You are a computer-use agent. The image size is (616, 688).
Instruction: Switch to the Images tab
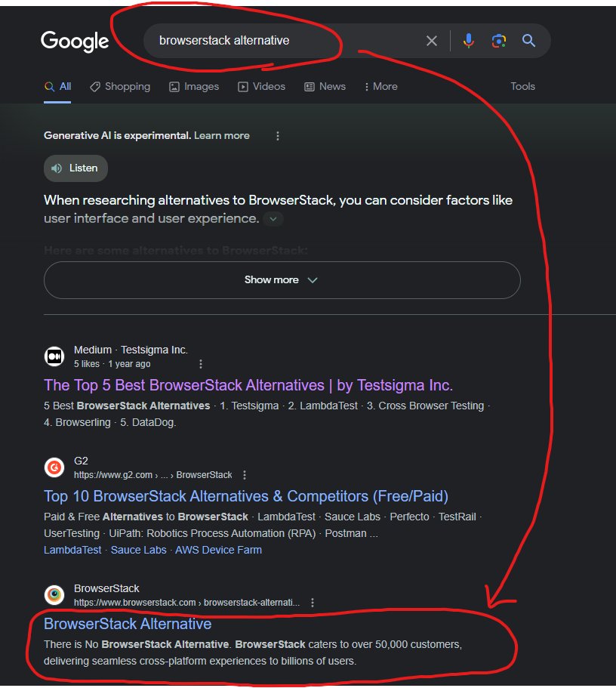(194, 86)
